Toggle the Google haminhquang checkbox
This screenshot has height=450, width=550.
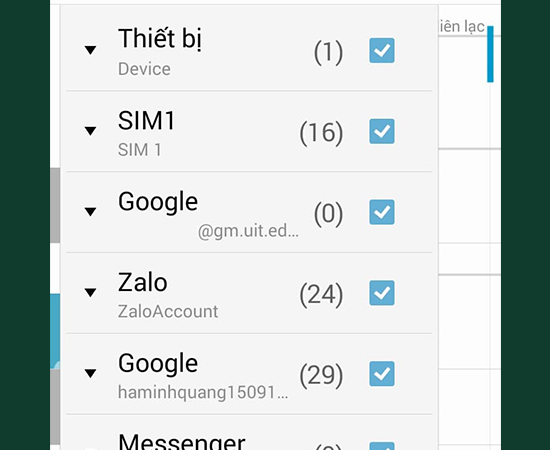click(382, 374)
